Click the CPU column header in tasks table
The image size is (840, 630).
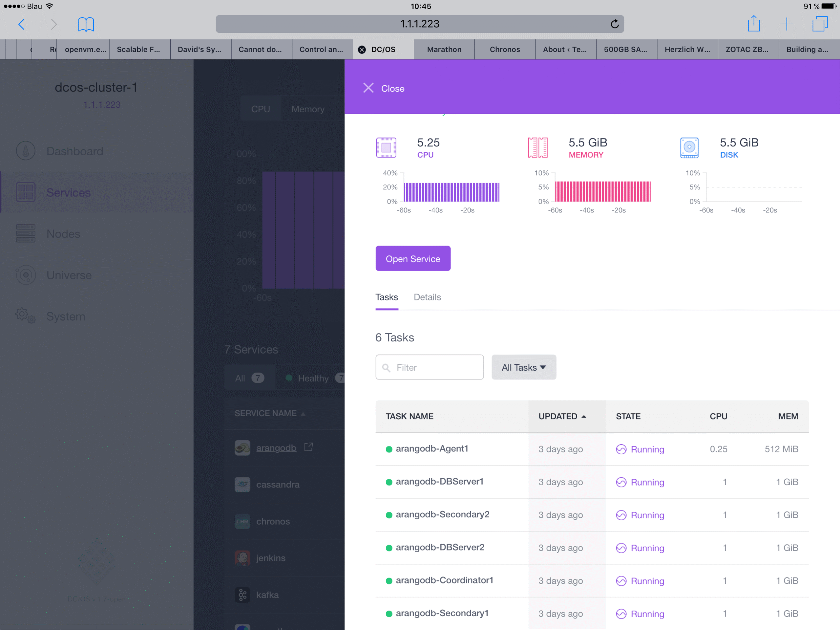[x=718, y=416]
